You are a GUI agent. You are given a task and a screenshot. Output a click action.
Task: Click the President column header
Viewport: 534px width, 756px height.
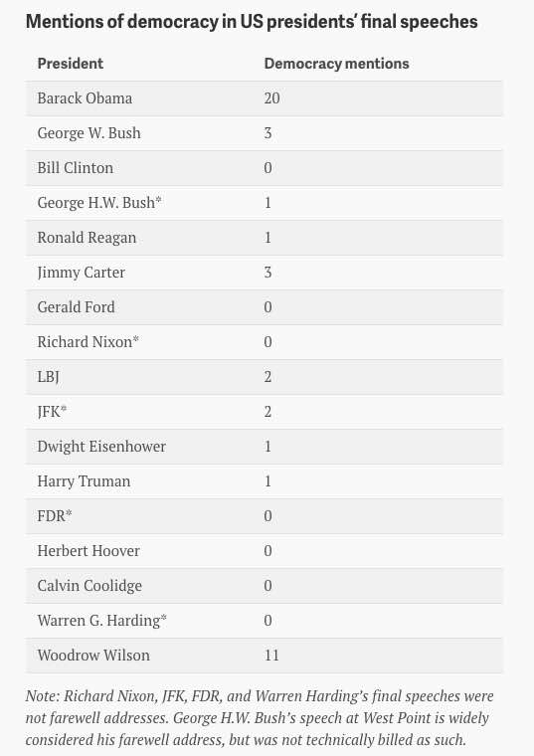71,63
